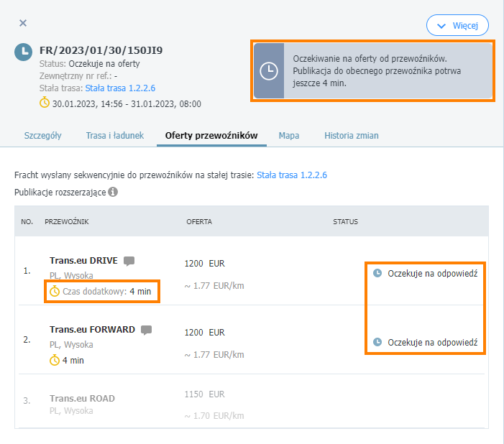Select carrier name Trans.eu FORWARD
504x444 pixels.
coord(92,330)
